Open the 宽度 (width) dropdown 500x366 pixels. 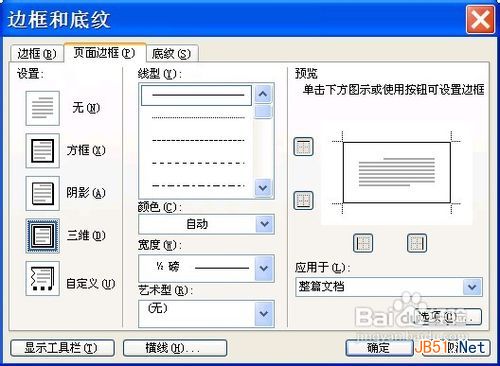[206, 268]
